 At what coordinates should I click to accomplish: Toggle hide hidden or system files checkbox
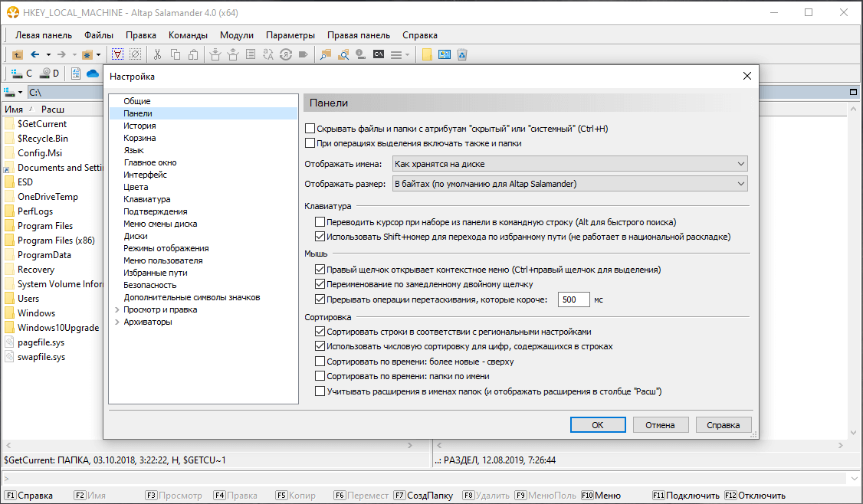coord(310,129)
